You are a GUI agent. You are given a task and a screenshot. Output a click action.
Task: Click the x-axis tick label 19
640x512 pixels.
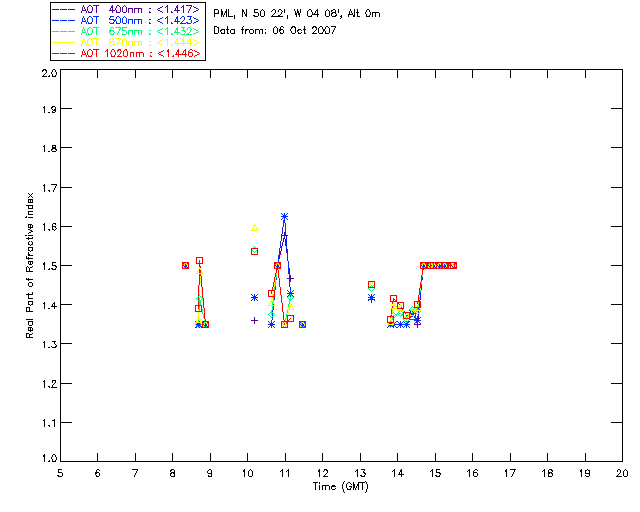(x=585, y=473)
